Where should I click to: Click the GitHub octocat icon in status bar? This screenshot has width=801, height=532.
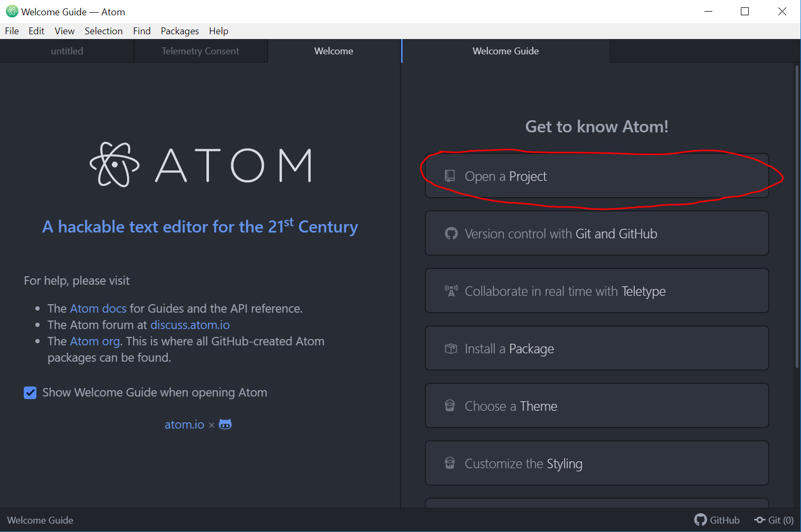(x=700, y=520)
